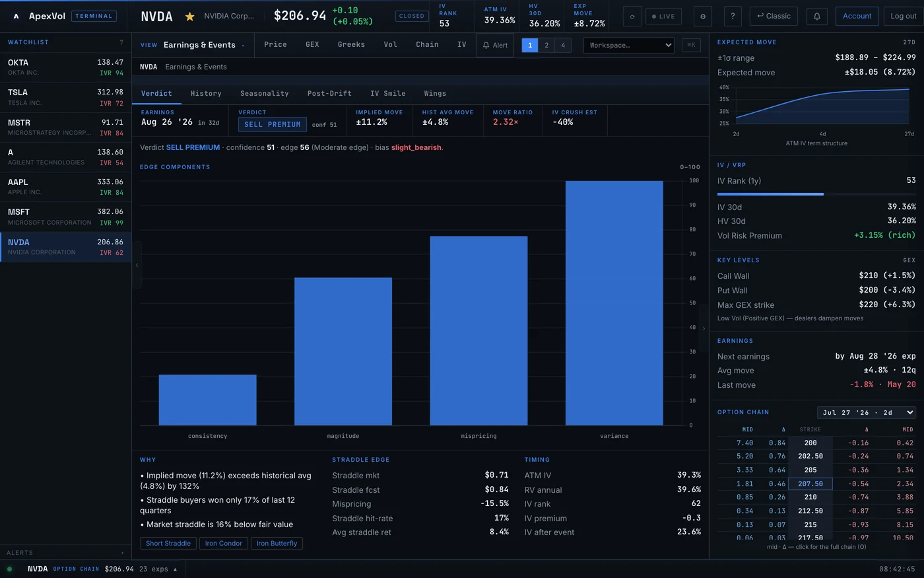The width and height of the screenshot is (924, 578).
Task: Choose the Short Straddle strategy
Action: point(168,543)
